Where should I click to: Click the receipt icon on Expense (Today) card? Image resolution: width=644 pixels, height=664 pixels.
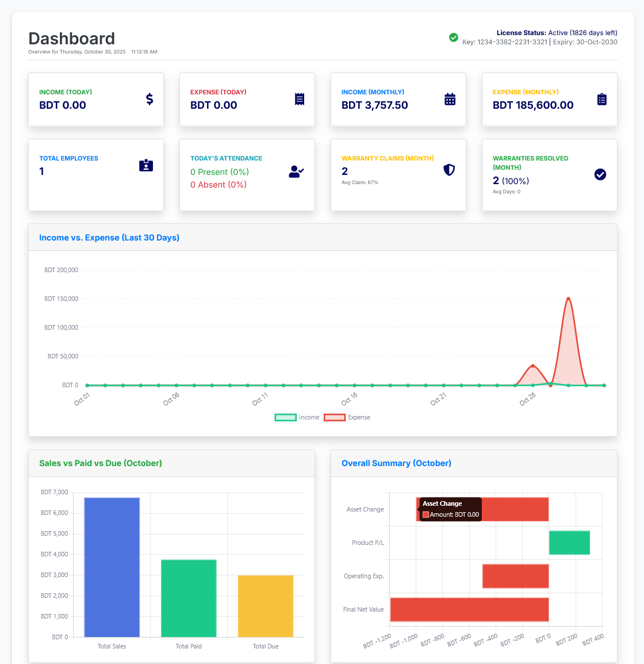click(300, 99)
